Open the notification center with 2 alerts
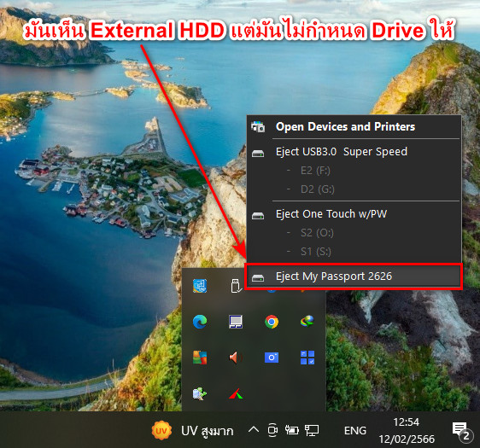Image resolution: width=480 pixels, height=448 pixels. 461,431
